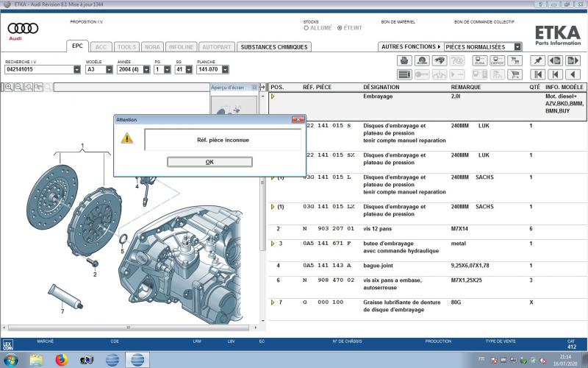Viewport: 588px width, 368px height.
Task: Expand the Embrayage header row triangle
Action: click(273, 96)
